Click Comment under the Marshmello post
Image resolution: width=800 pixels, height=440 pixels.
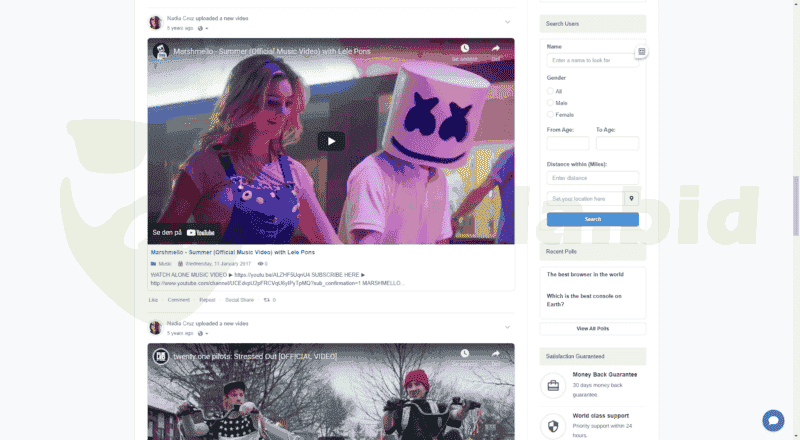click(178, 300)
